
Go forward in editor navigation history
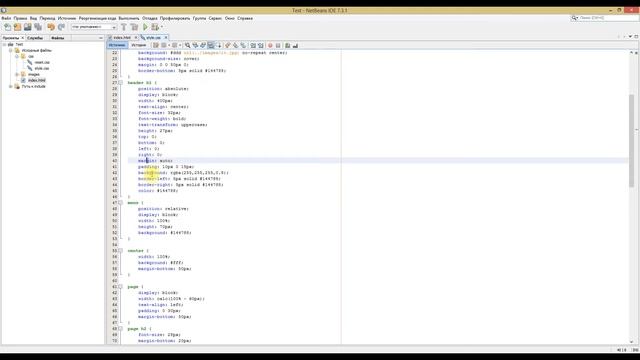174,45
